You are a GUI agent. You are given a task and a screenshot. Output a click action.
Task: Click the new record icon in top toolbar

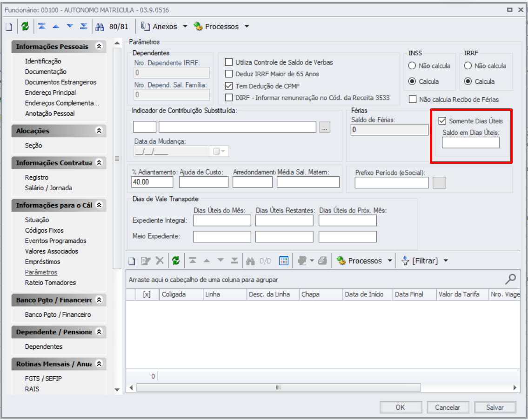click(9, 27)
